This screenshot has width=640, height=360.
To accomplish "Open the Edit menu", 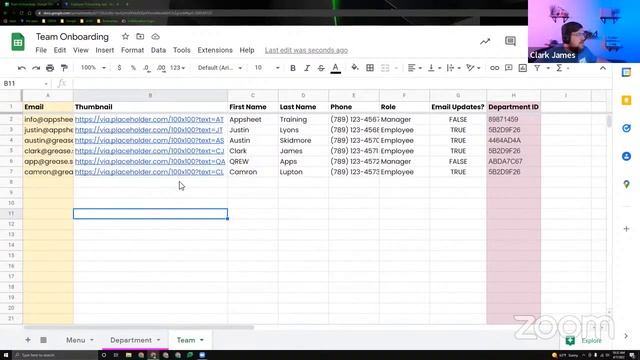I will 60,50.
